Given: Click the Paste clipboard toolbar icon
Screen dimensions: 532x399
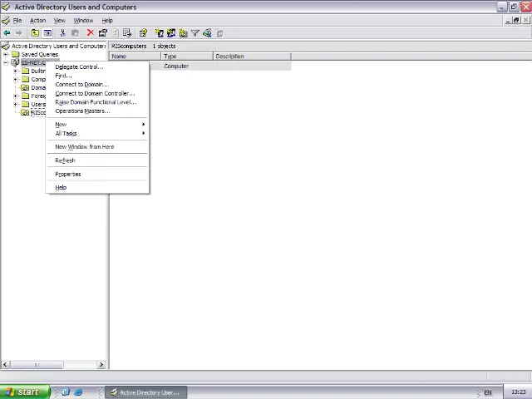Looking at the screenshot, I should click(75, 33).
